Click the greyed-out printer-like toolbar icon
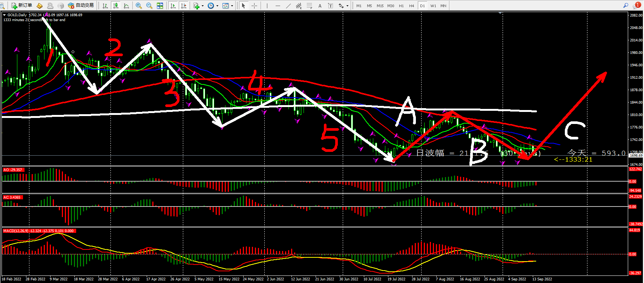The height and width of the screenshot is (283, 644). click(x=50, y=6)
